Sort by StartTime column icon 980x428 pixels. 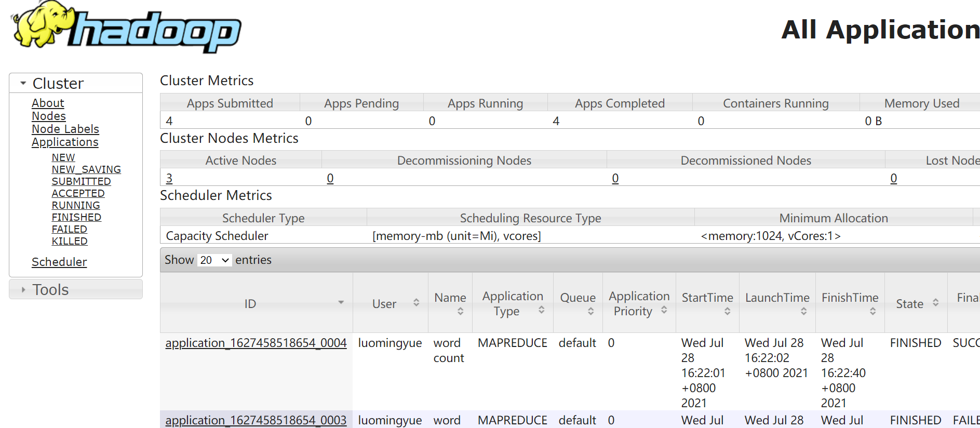pos(727,311)
